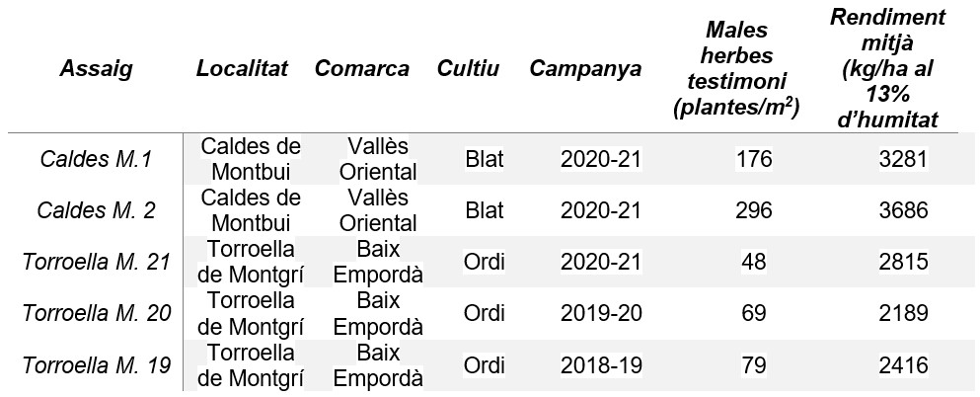Image resolution: width=980 pixels, height=397 pixels.
Task: Click the yield value 2815
Action: click(903, 262)
